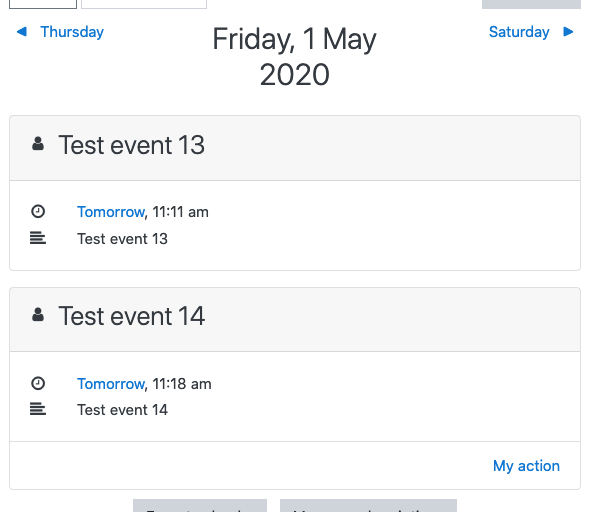Screen dimensions: 596x512
Task: Click the next day arrow beside Saturday
Action: point(568,32)
